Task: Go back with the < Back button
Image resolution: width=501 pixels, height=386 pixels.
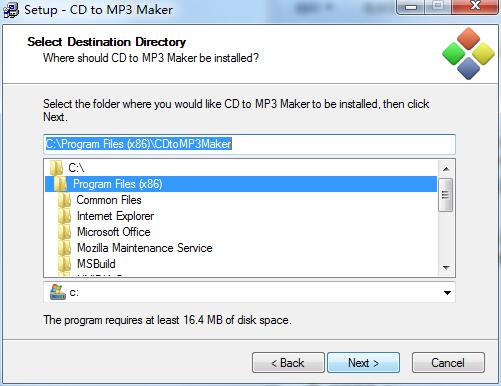Action: pos(288,362)
